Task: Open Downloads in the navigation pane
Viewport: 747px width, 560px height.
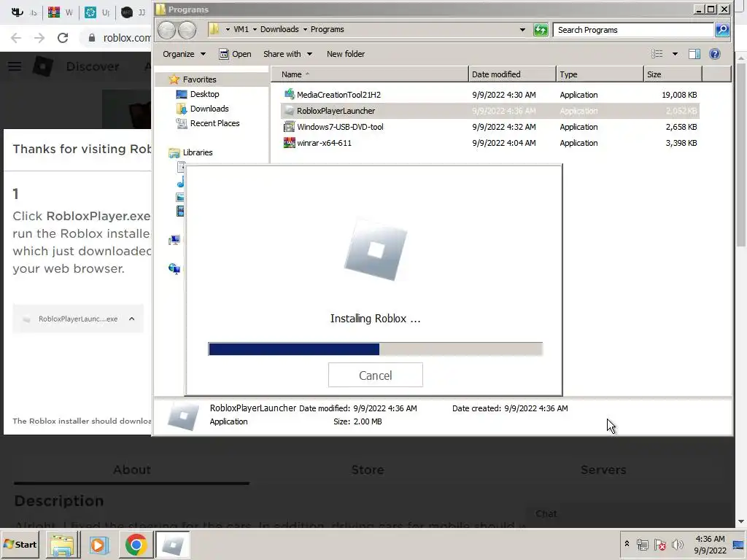Action: pyautogui.click(x=209, y=109)
